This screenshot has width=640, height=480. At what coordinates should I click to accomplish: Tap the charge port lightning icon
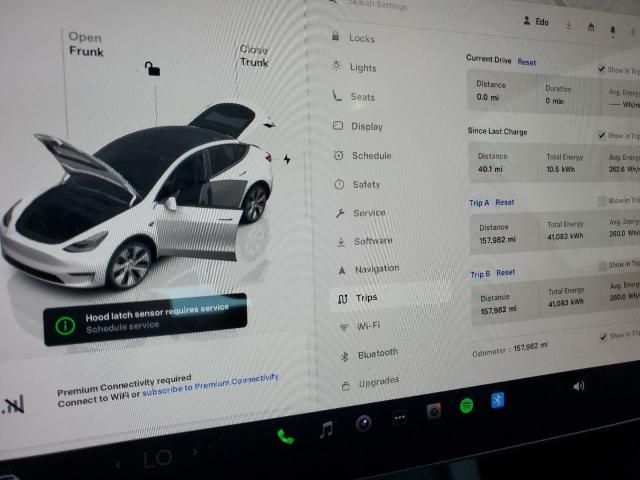click(x=287, y=159)
